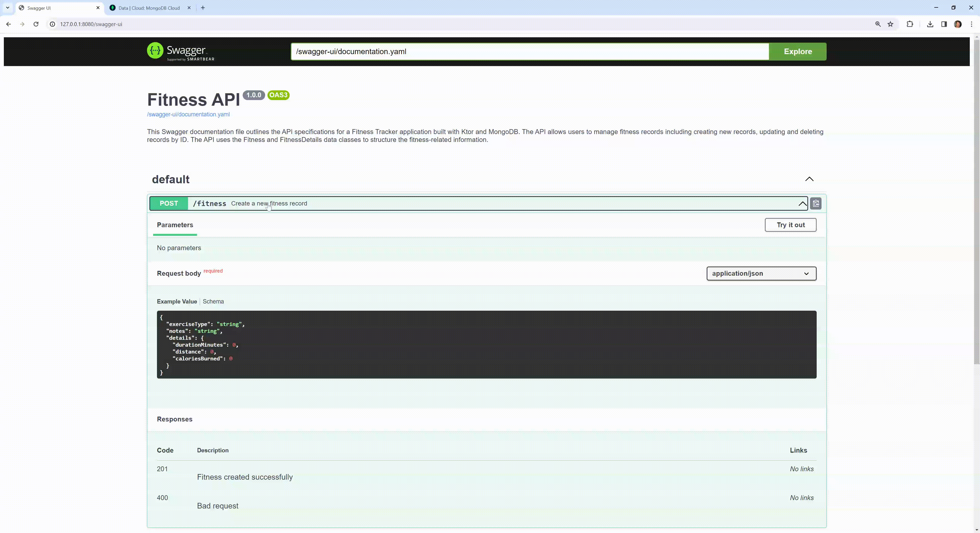Open the application/json content type dropdown
The width and height of the screenshot is (980, 533).
coord(761,274)
